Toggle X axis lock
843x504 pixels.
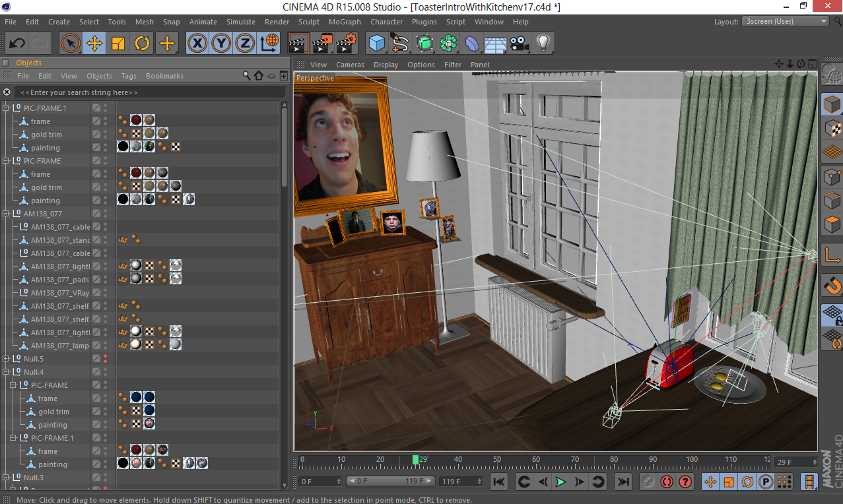coord(197,44)
